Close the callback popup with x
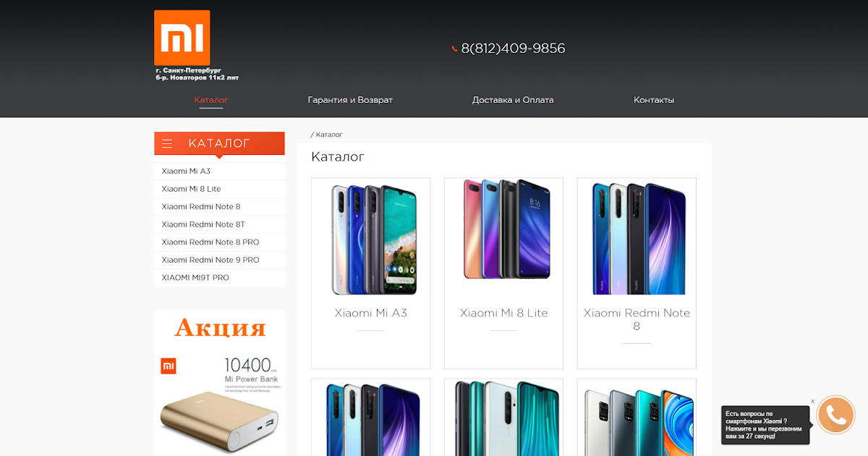Image resolution: width=868 pixels, height=456 pixels. coord(812,401)
